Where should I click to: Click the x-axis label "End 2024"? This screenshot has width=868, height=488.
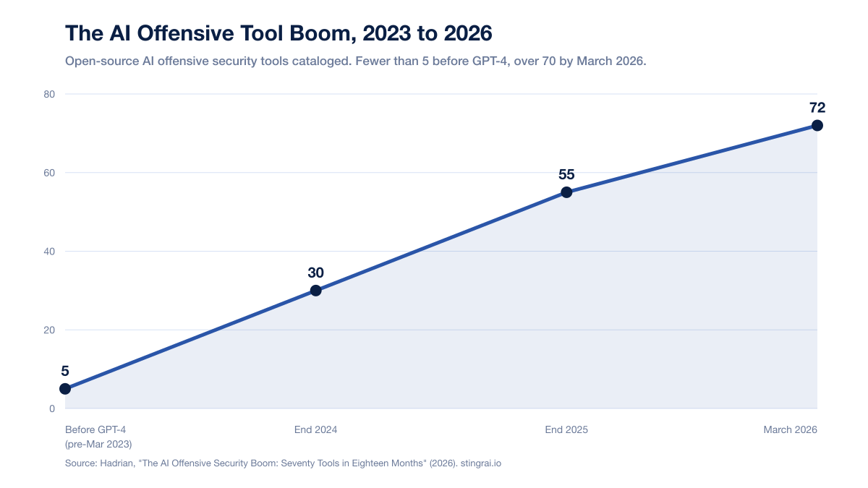pyautogui.click(x=316, y=429)
